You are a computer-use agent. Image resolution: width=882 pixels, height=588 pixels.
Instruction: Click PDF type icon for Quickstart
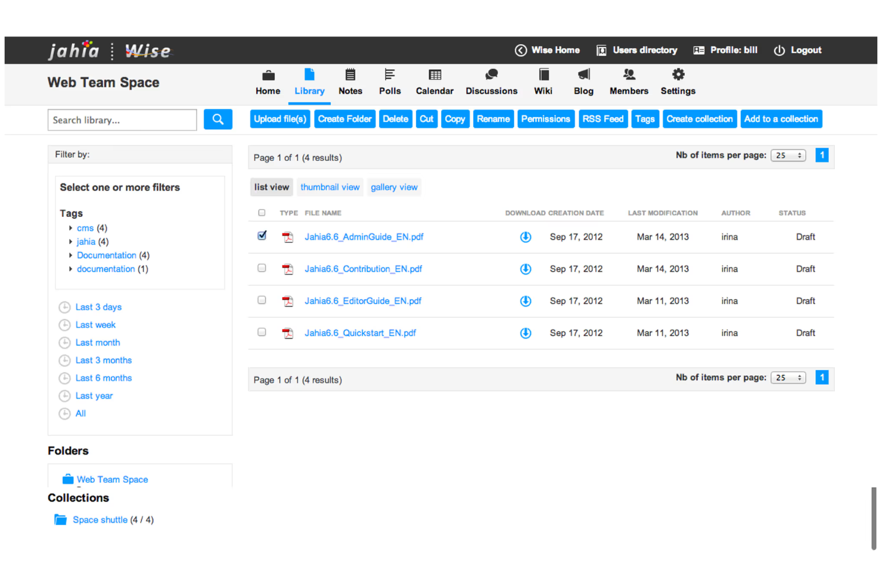click(288, 334)
